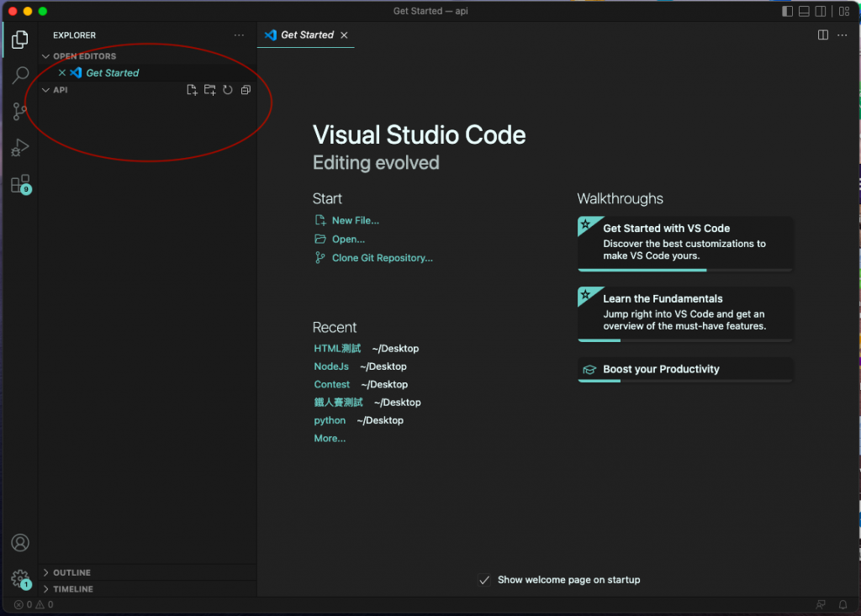Image resolution: width=861 pixels, height=616 pixels.
Task: Toggle the bottom panel visibility
Action: click(x=804, y=11)
